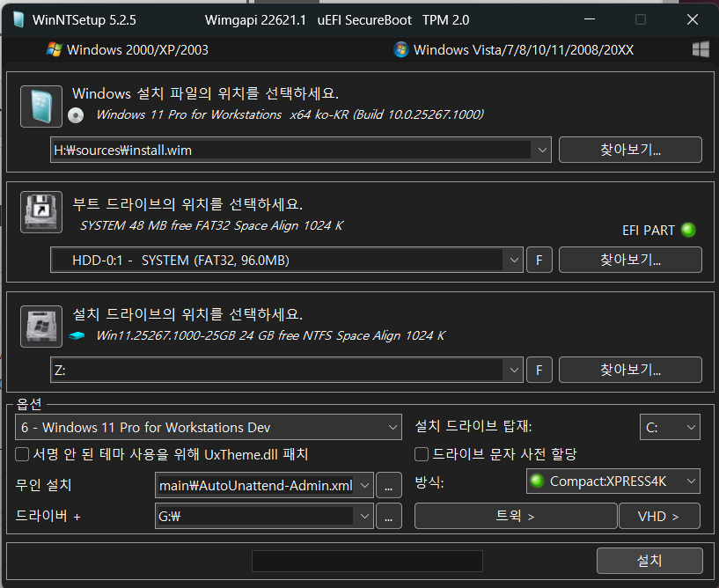Click the 드라이버 + label
Image resolution: width=719 pixels, height=588 pixels.
(48, 516)
